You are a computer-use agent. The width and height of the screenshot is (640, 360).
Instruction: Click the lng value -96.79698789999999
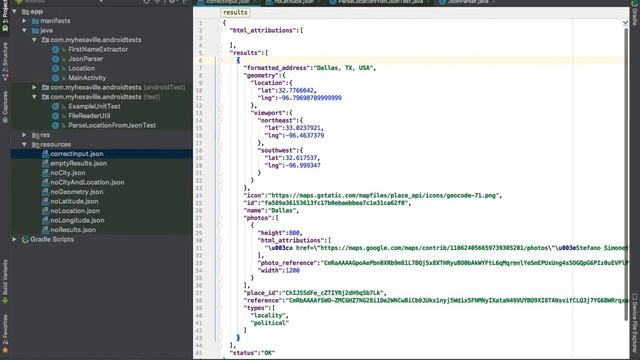[x=309, y=98]
